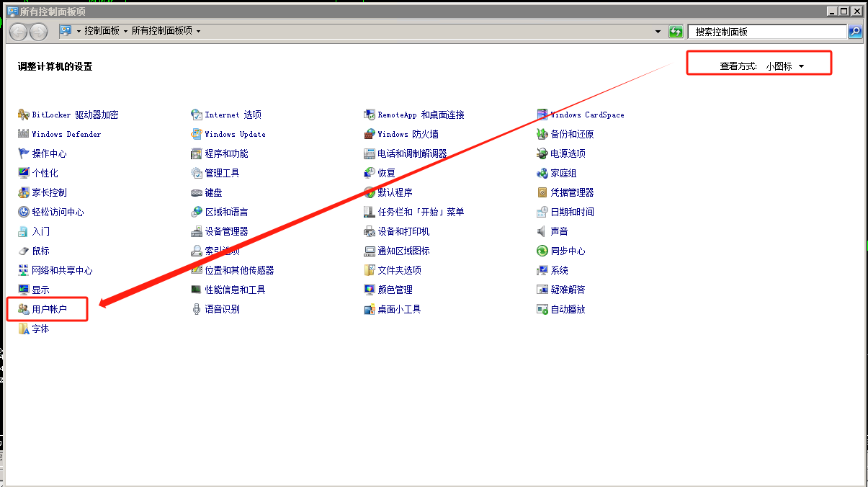868x487 pixels.
Task: Open the 疑难解答 link
Action: coord(568,290)
